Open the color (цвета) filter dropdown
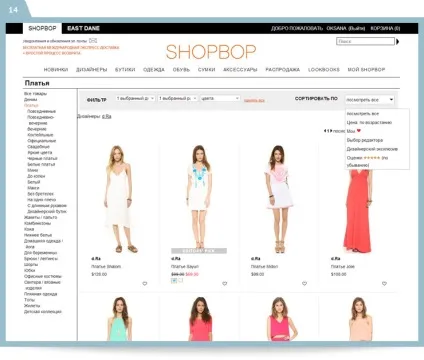 (x=220, y=98)
